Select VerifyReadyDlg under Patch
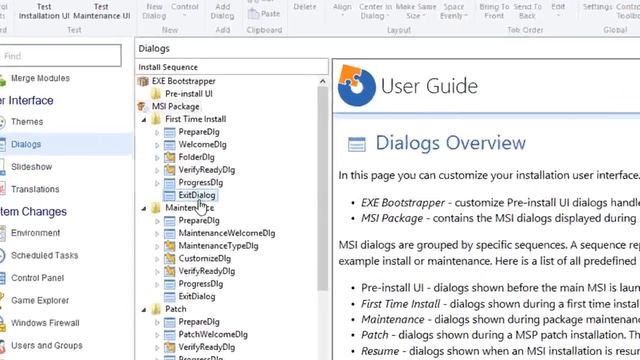This screenshot has height=360, width=640. pos(207,347)
